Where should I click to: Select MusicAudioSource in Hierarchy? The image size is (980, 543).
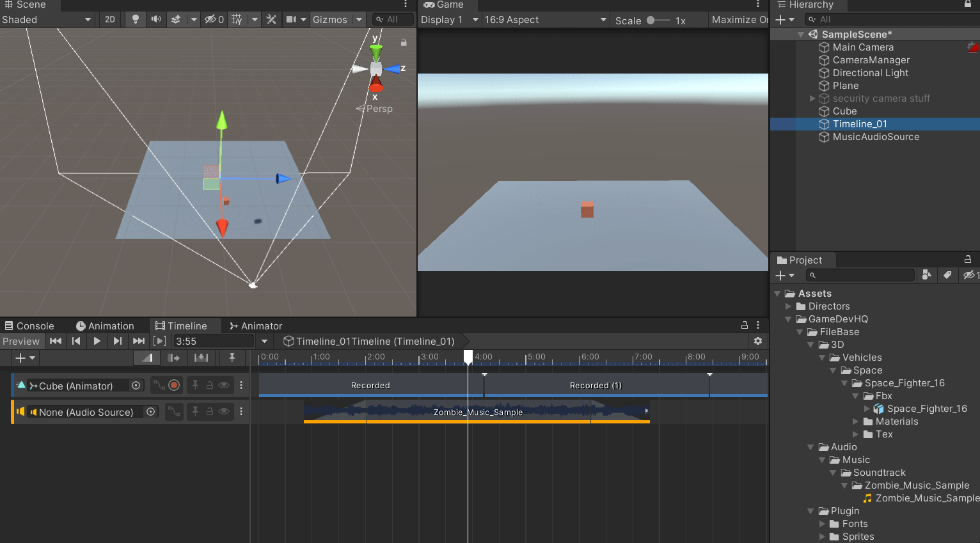pyautogui.click(x=875, y=137)
